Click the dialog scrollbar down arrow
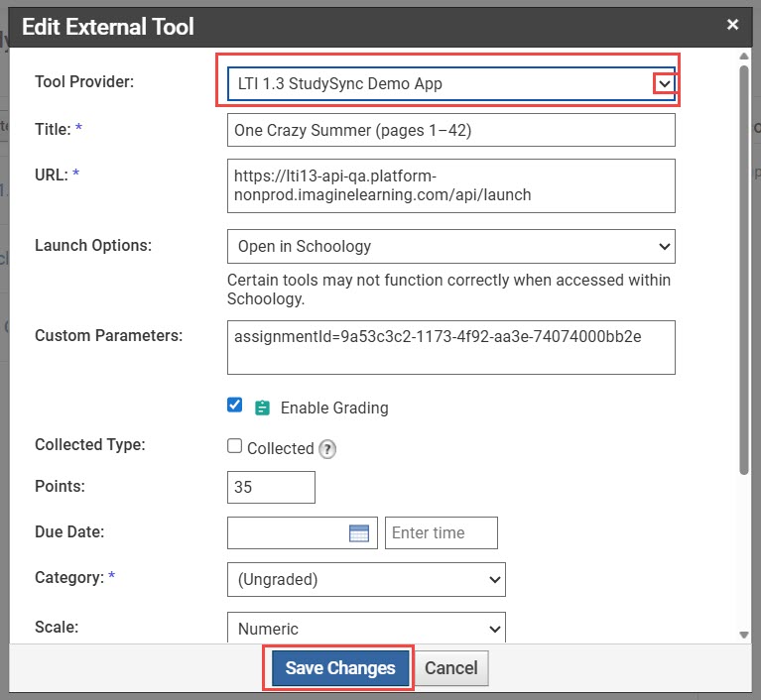Screen dimensions: 761x700 (x=744, y=635)
